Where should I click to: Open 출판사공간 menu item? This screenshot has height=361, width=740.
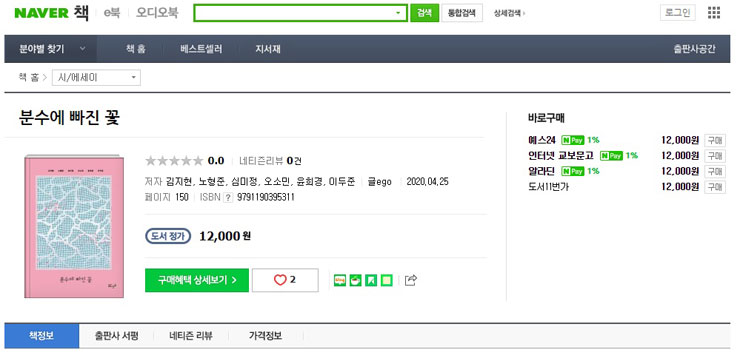coord(694,49)
